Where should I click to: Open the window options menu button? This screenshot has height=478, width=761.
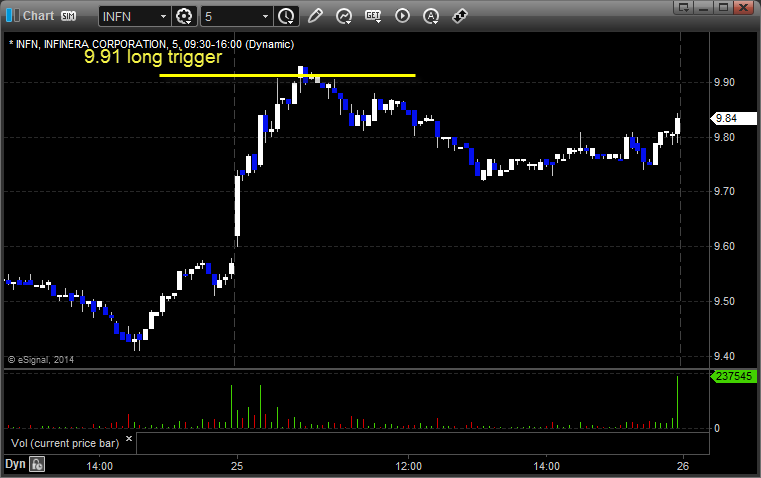(x=684, y=7)
